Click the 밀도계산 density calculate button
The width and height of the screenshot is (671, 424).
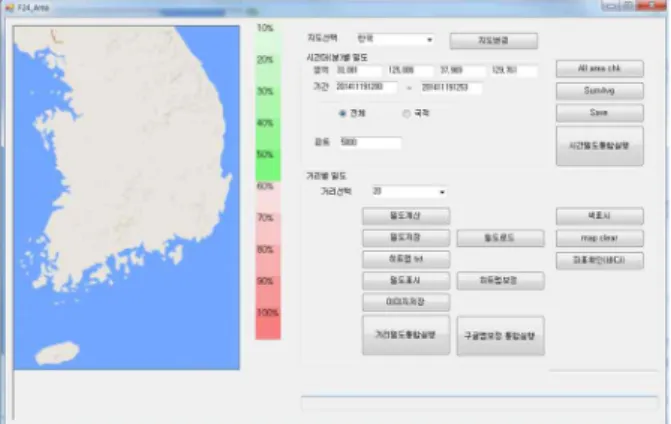pyautogui.click(x=406, y=216)
